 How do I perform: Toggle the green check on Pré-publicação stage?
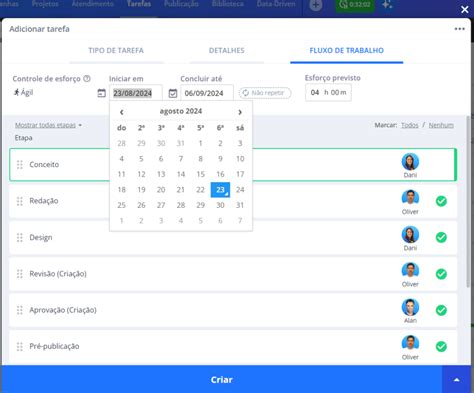click(441, 346)
